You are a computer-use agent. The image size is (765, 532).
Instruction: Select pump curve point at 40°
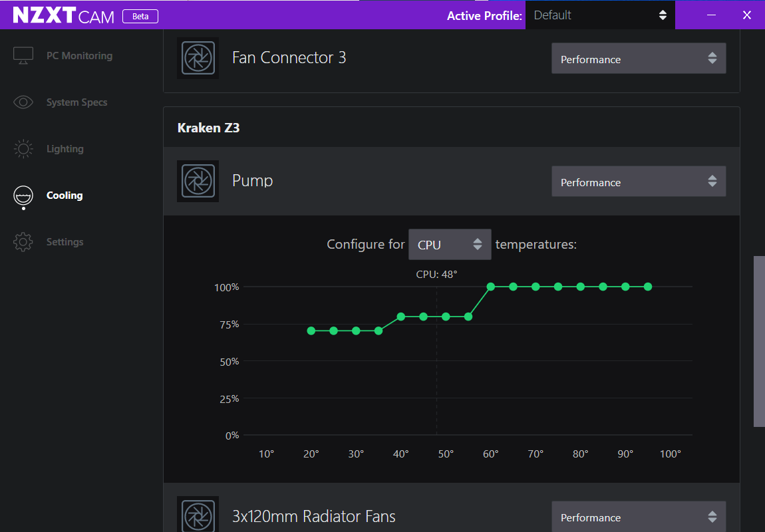[401, 317]
